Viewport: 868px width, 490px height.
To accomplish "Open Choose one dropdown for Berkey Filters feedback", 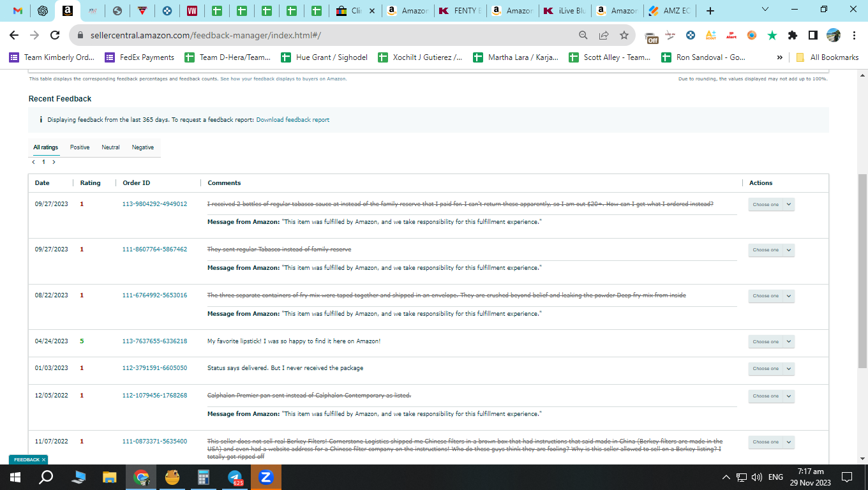I will coord(771,442).
